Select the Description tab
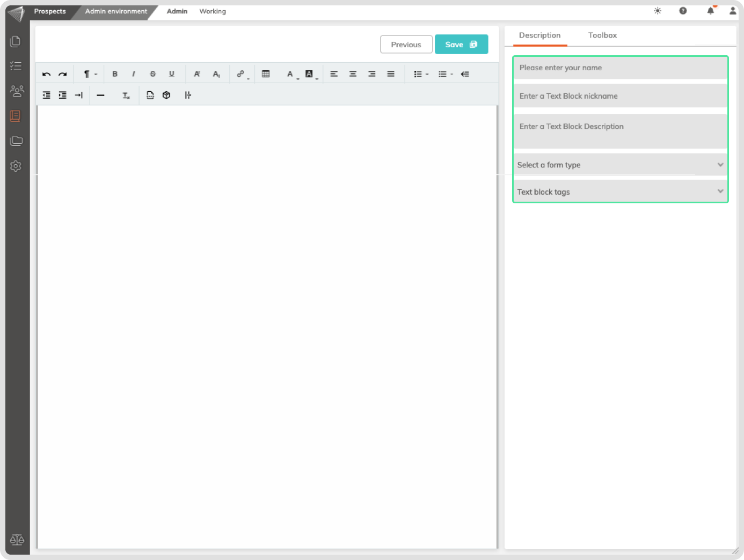Image resolution: width=744 pixels, height=560 pixels. pos(539,35)
